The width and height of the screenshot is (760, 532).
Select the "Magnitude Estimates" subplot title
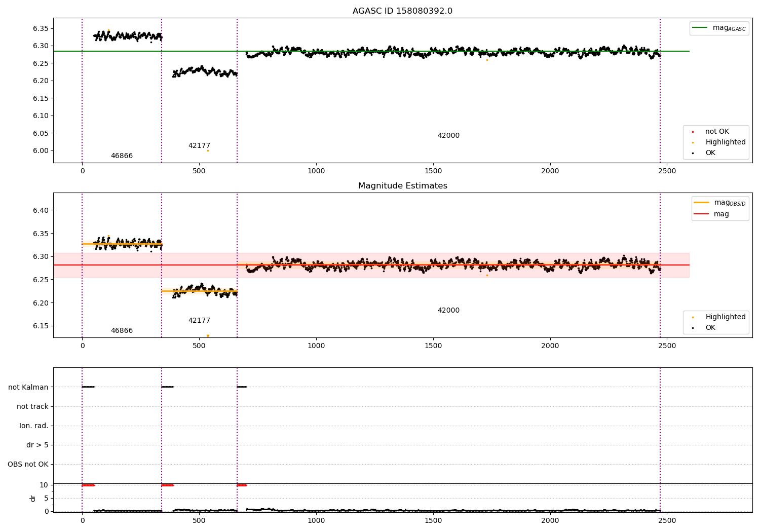pyautogui.click(x=402, y=186)
